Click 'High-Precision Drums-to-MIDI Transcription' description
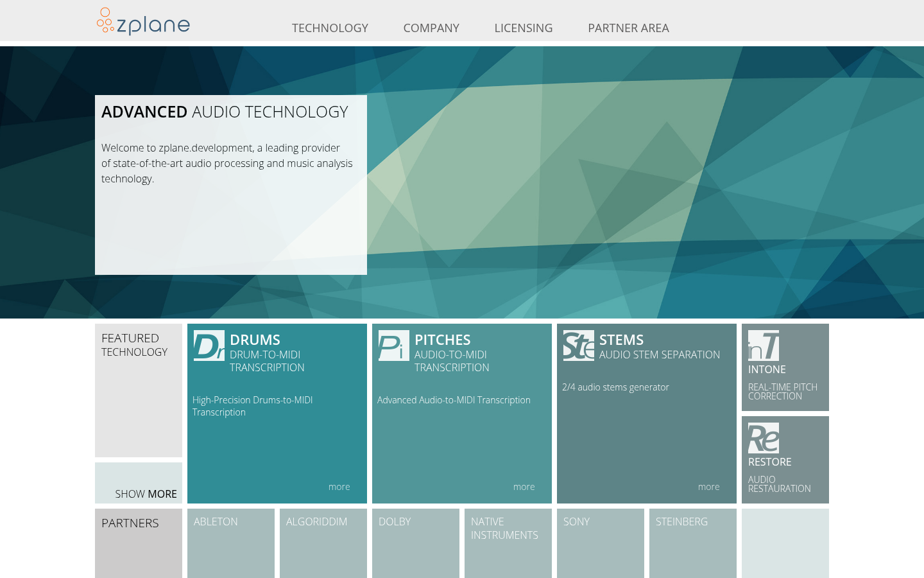 click(x=253, y=406)
